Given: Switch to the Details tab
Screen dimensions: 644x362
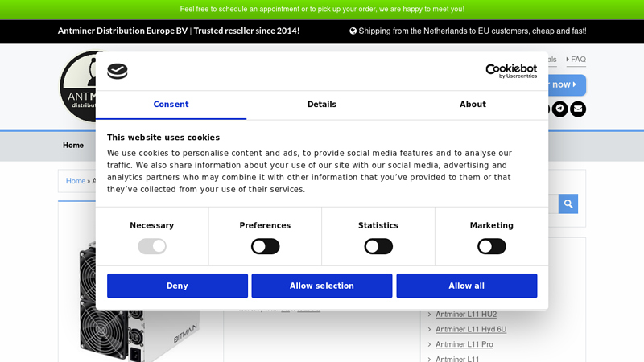Looking at the screenshot, I should click(321, 105).
